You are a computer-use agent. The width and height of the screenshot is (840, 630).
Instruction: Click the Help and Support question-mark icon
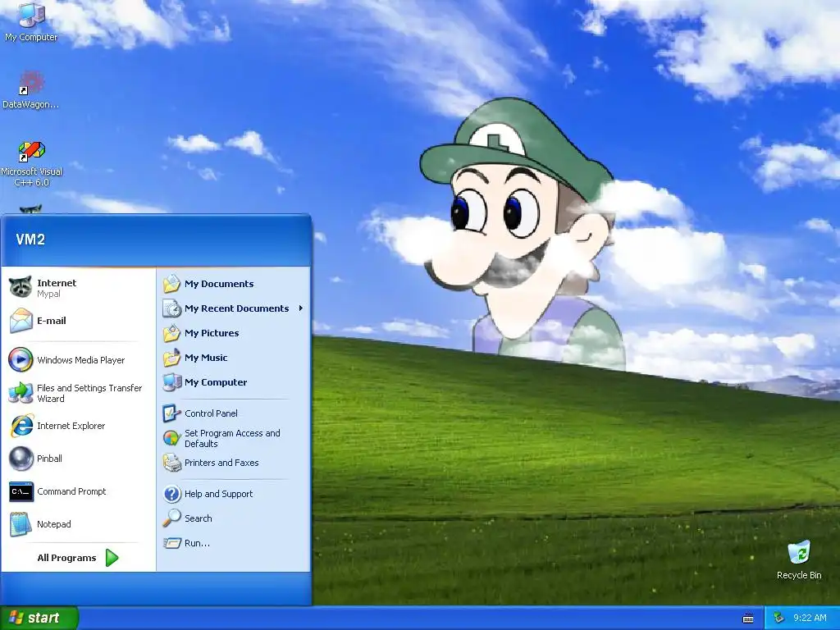pos(171,493)
